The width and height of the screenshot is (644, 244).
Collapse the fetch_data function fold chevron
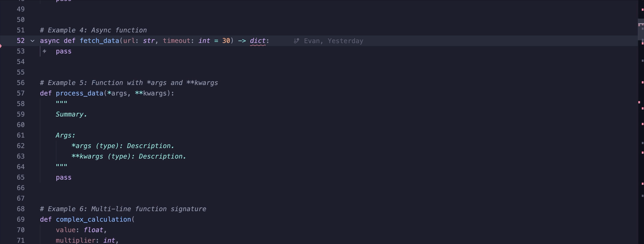click(32, 41)
